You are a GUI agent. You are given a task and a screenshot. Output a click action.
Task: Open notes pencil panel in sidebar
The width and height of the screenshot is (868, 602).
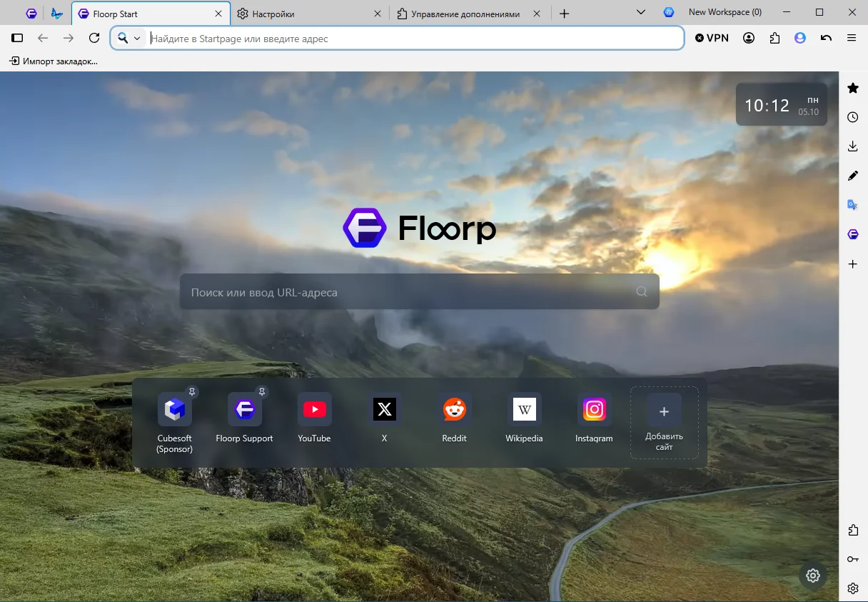click(853, 176)
